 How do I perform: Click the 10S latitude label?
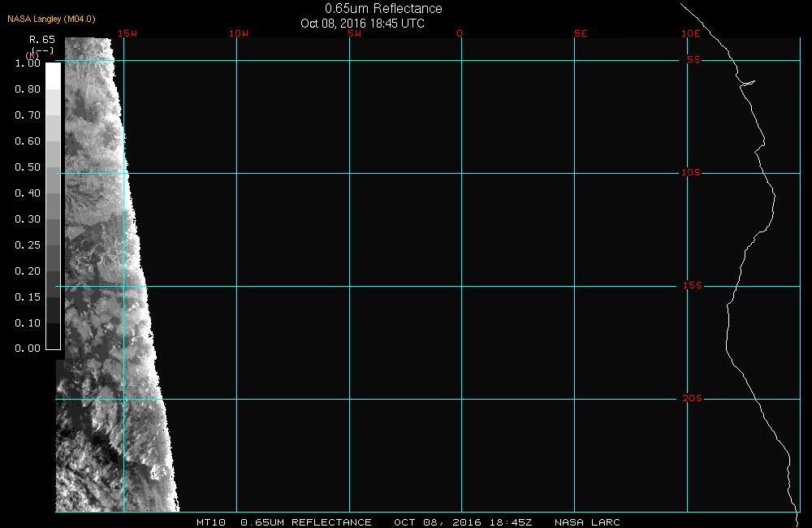click(693, 173)
